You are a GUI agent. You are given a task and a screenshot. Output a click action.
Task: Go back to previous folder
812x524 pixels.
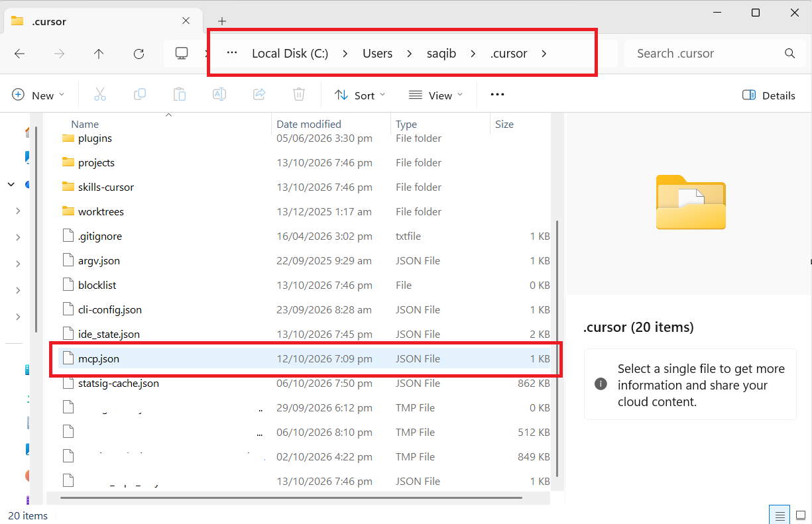point(20,54)
